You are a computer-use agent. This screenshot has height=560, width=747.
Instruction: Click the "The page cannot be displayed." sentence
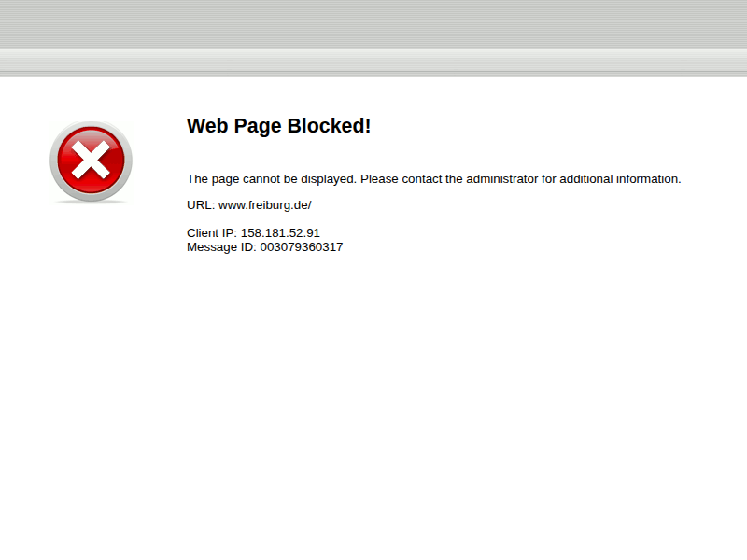[271, 179]
